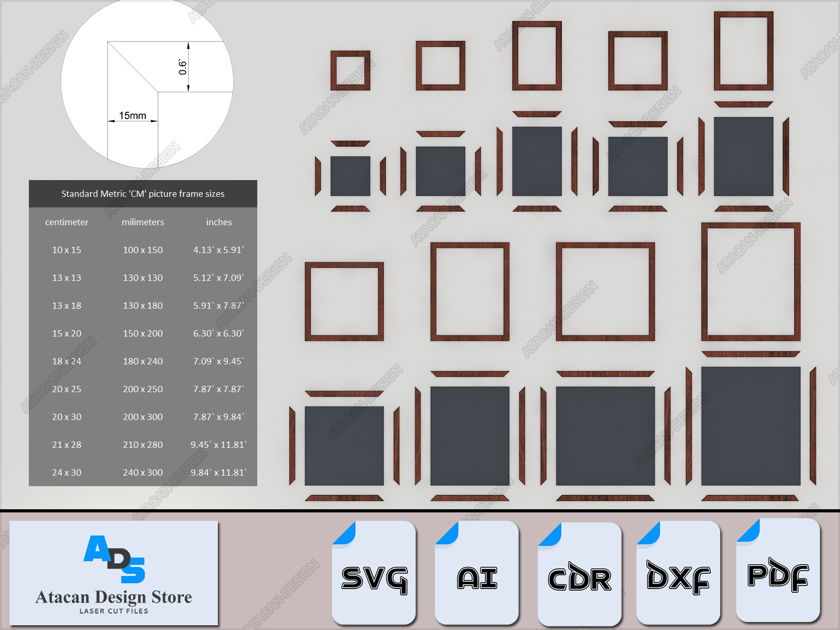Viewport: 840px width, 630px height.
Task: Choose the DXF file format icon
Action: coord(678,573)
